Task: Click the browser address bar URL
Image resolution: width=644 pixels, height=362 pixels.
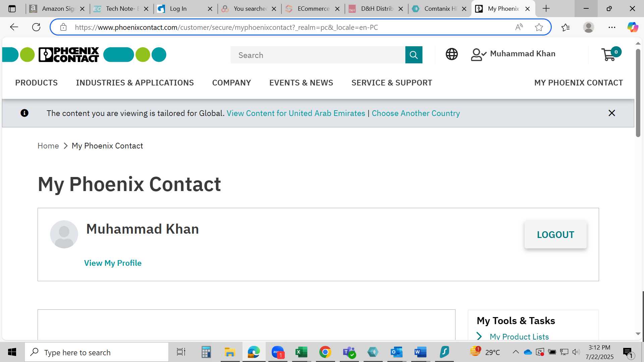Action: [x=226, y=27]
